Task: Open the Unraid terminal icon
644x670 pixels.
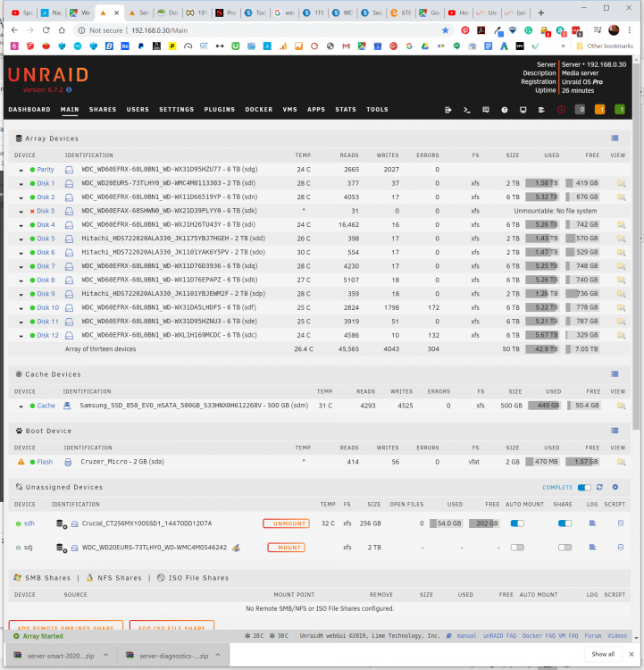Action: click(466, 110)
